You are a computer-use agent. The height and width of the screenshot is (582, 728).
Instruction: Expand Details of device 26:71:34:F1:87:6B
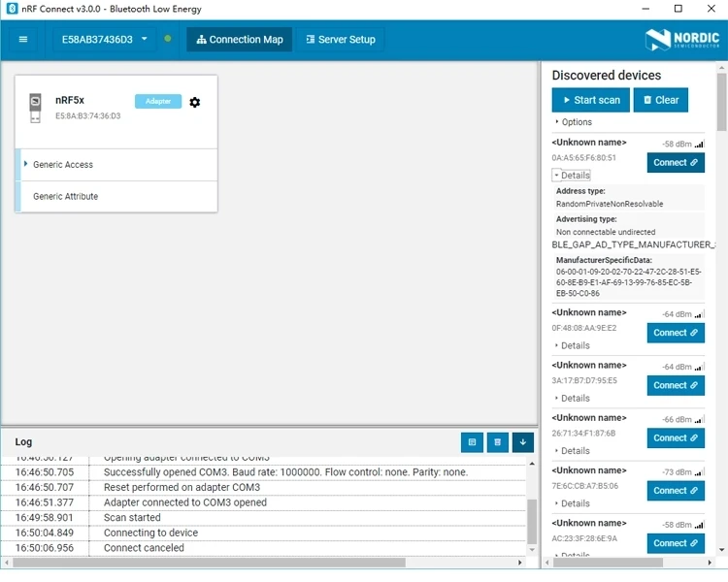(x=572, y=451)
